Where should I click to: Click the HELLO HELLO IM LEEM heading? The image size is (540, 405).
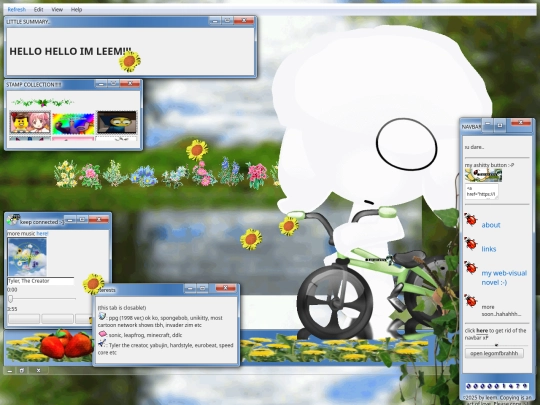point(70,51)
